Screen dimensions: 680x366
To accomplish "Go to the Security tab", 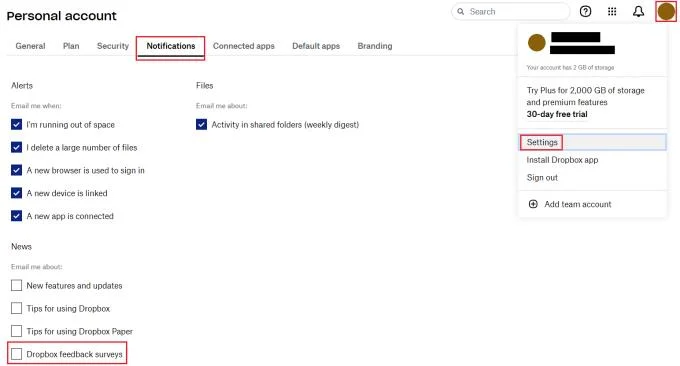I will pyautogui.click(x=113, y=46).
